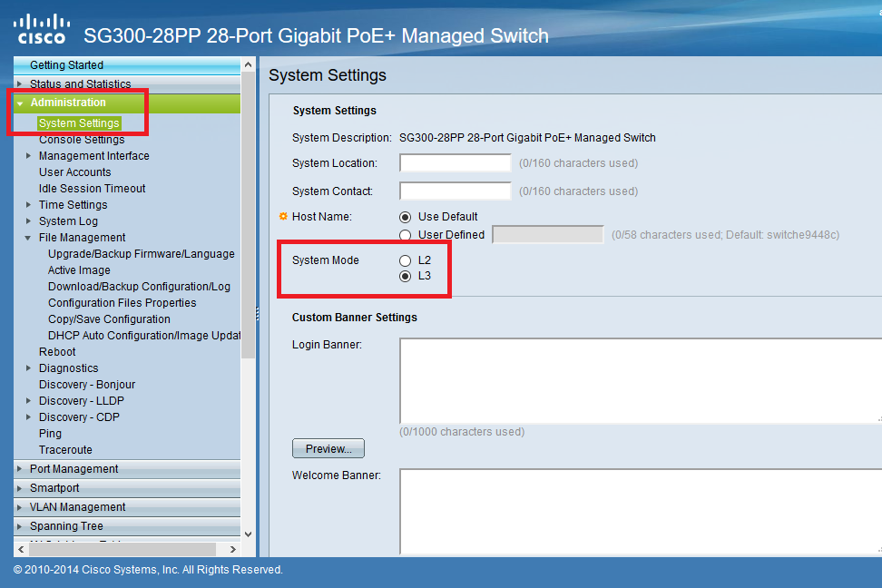Screen dimensions: 882x588
Task: Open Time Settings item
Action: pyautogui.click(x=73, y=205)
